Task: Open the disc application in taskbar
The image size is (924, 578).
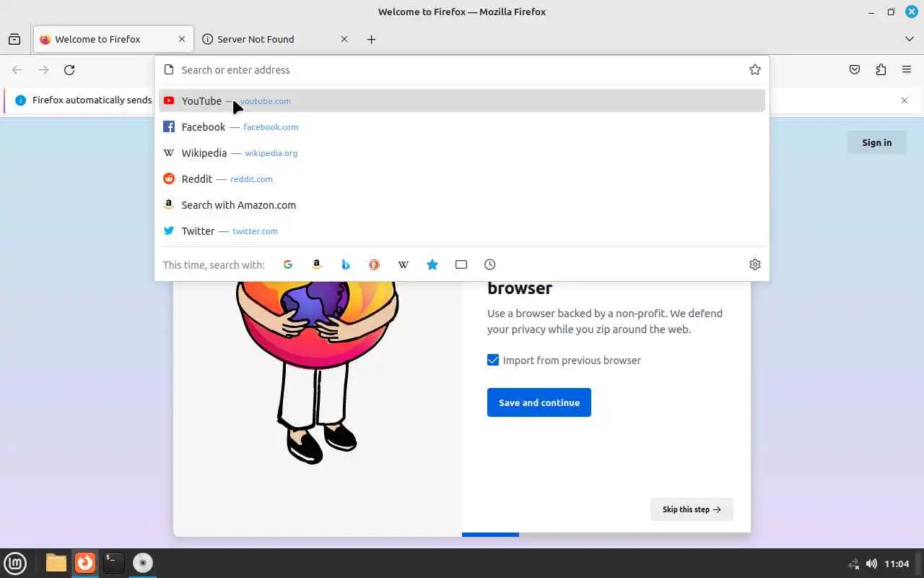Action: (142, 563)
